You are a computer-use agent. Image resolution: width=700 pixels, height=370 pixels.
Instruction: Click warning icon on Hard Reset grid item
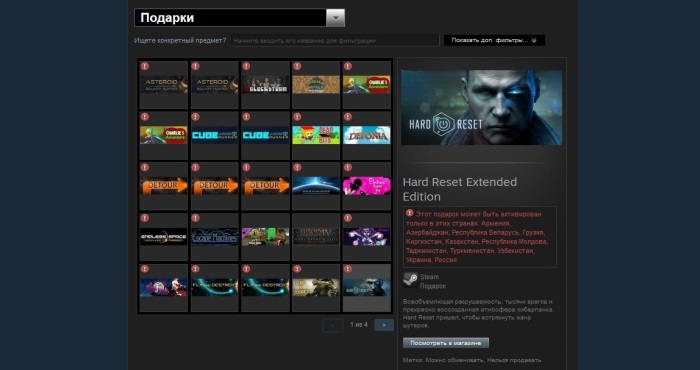(x=348, y=269)
